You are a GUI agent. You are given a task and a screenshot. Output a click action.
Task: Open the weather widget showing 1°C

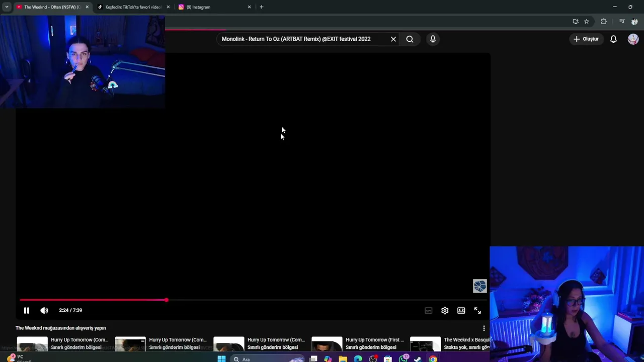pos(20,358)
